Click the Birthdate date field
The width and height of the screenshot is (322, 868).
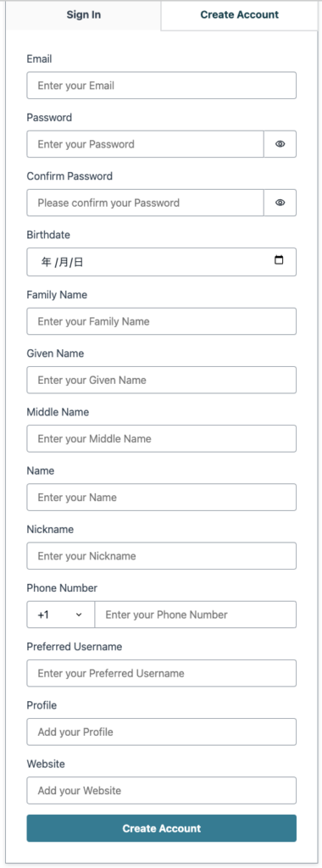click(162, 262)
